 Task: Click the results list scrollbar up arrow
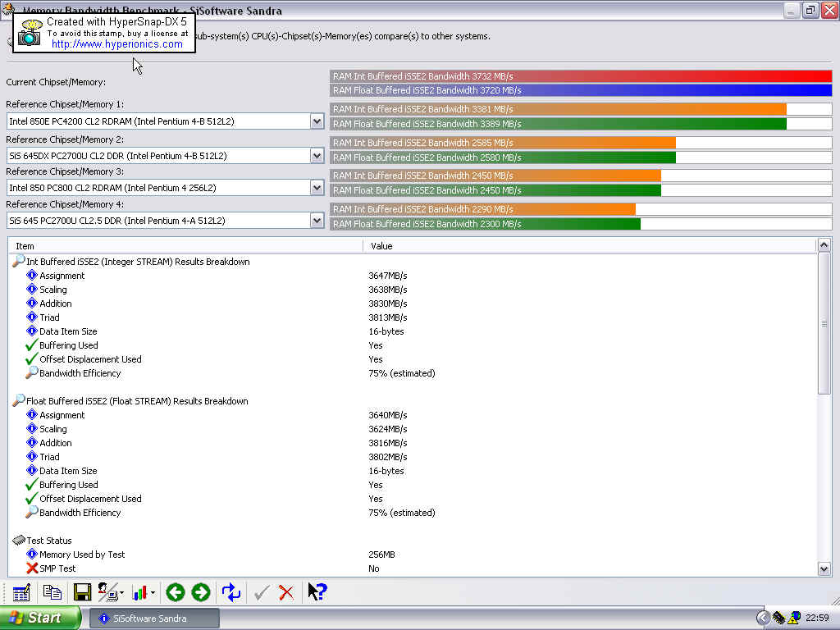click(x=824, y=245)
